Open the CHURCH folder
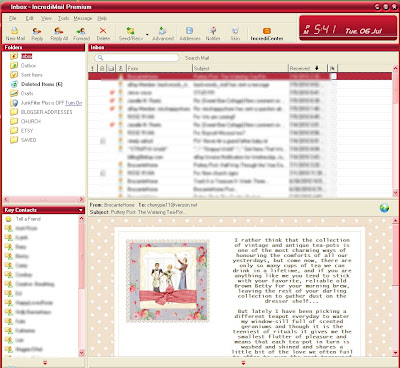This screenshot has width=400, height=368. [31, 122]
